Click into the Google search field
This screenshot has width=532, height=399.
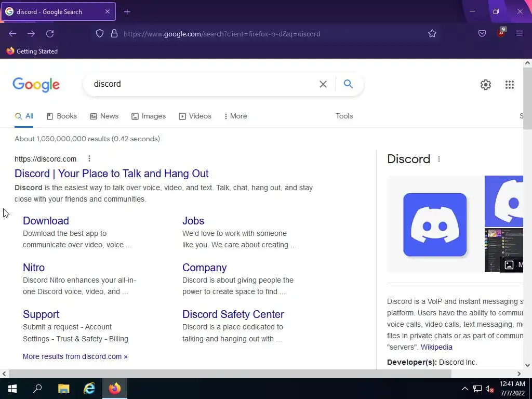coord(204,84)
